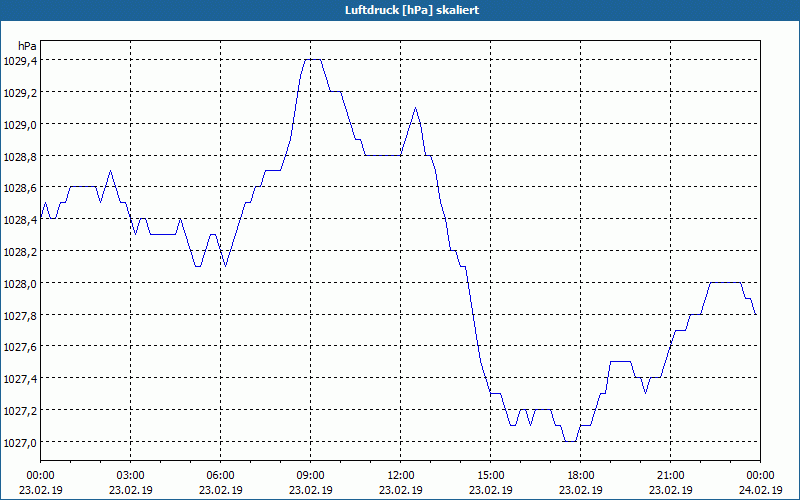Click the y-axis value 1027,2

click(x=20, y=411)
